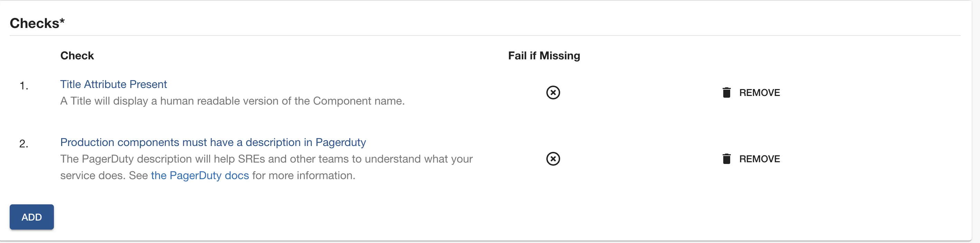Click the asterisk after the Checks heading
980x243 pixels.
(62, 21)
